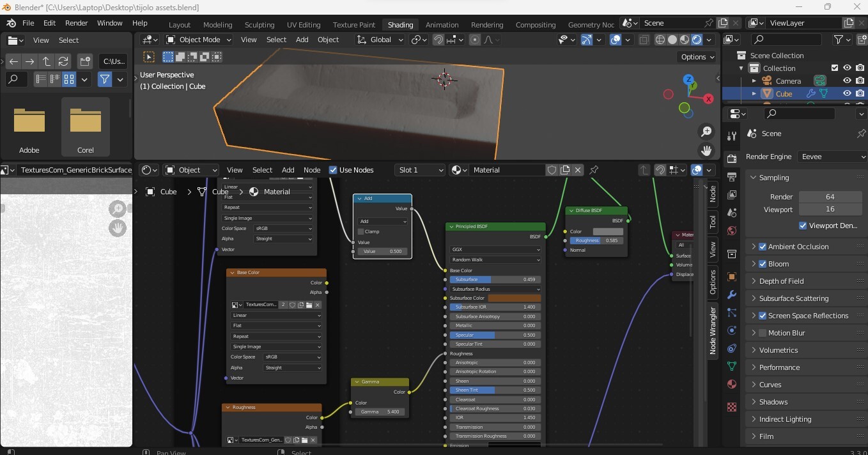
Task: Click the pan hand icon in 3D viewport
Action: [706, 151]
